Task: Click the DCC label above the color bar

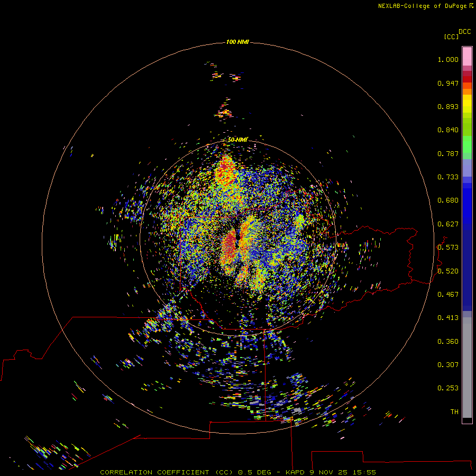Action: tap(465, 32)
